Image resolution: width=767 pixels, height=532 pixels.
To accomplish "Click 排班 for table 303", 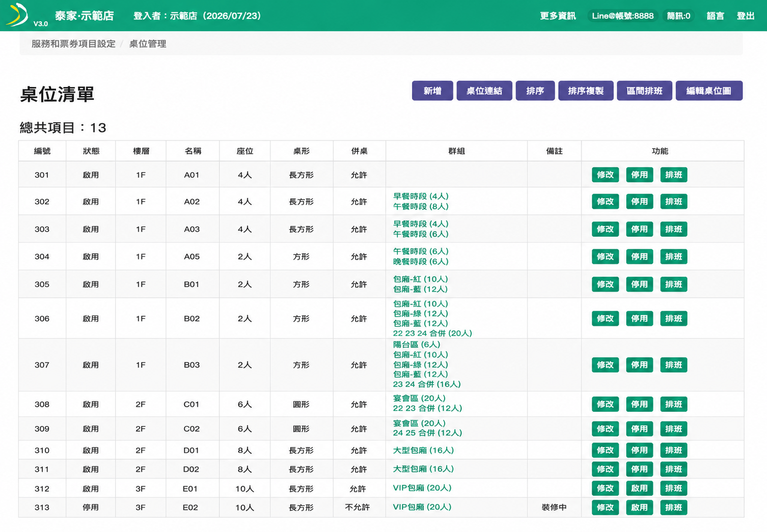I will [x=673, y=229].
